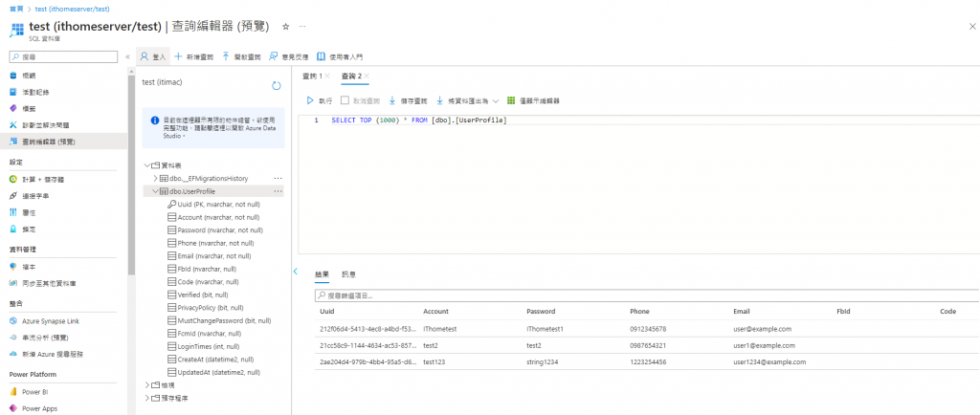Select the UpdatedAt column node
This screenshot has width=980, height=415.
[x=213, y=372]
